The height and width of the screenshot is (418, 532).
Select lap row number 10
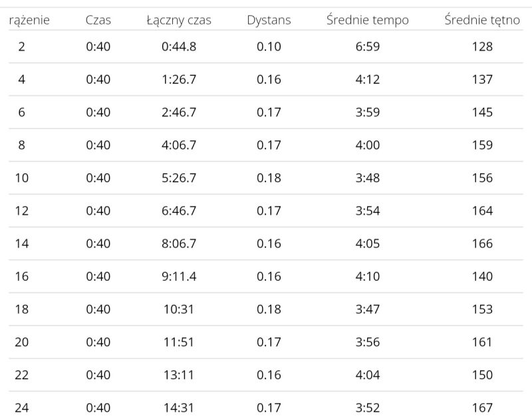pyautogui.click(x=265, y=178)
